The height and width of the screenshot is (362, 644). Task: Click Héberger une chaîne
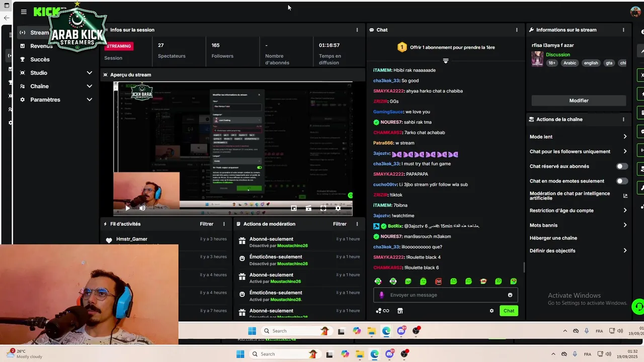(553, 238)
